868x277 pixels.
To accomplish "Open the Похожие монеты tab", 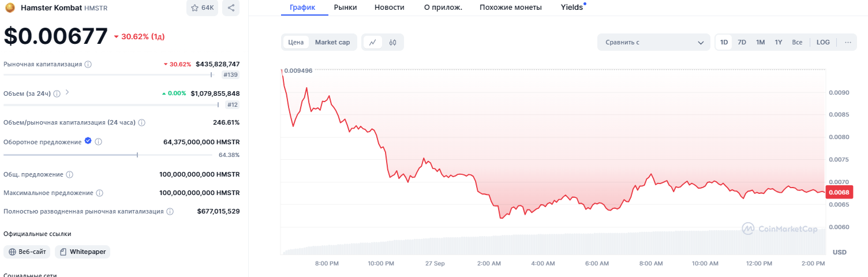I will click(511, 8).
